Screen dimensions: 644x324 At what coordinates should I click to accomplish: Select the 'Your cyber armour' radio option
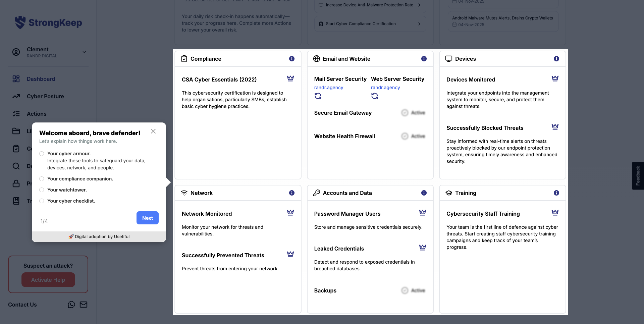[42, 154]
